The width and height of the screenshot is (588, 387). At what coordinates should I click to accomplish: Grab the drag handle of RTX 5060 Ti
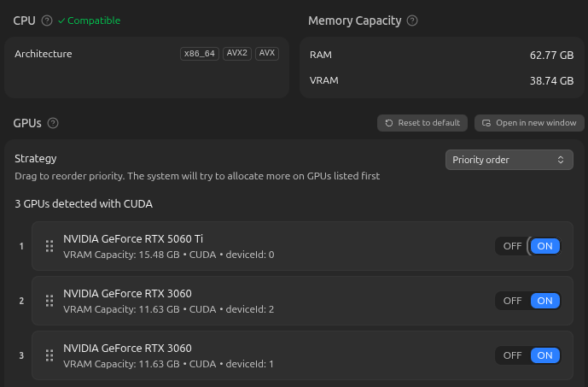(x=49, y=246)
